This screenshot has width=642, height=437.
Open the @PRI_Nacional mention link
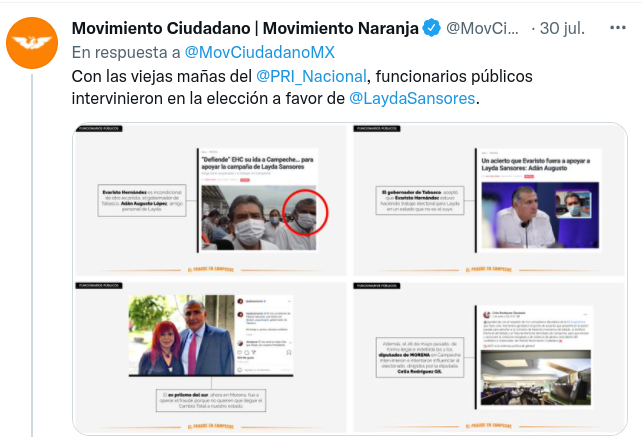click(311, 76)
